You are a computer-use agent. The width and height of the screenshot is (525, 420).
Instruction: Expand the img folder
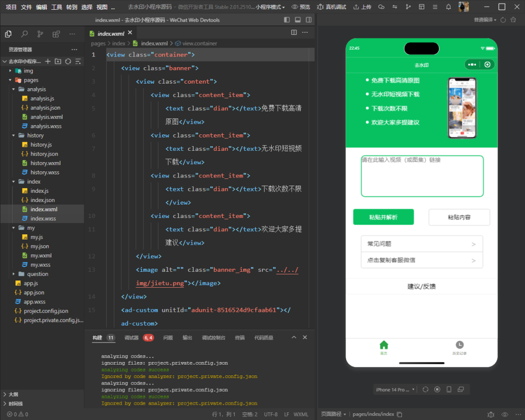[x=28, y=71]
